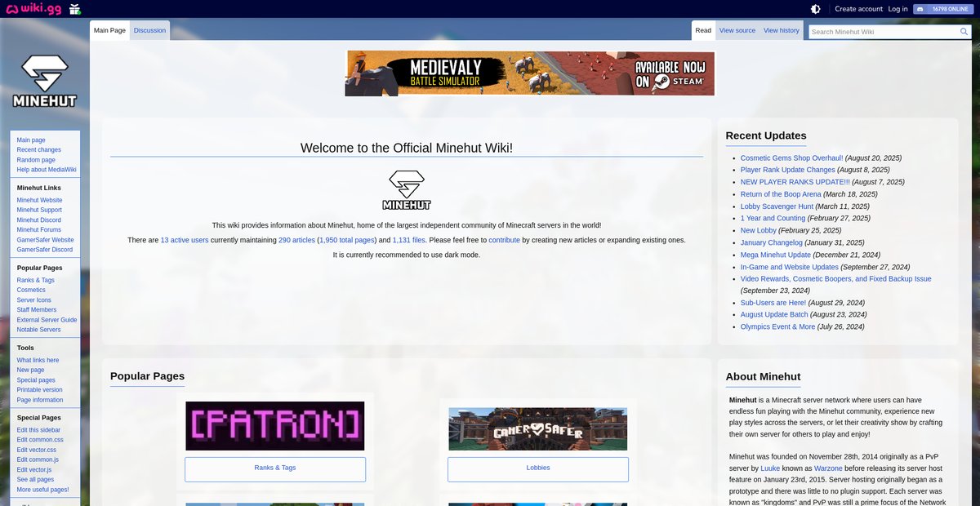Open the GamerSafer lobbies thumbnail image
This screenshot has height=506, width=980.
pyautogui.click(x=538, y=428)
